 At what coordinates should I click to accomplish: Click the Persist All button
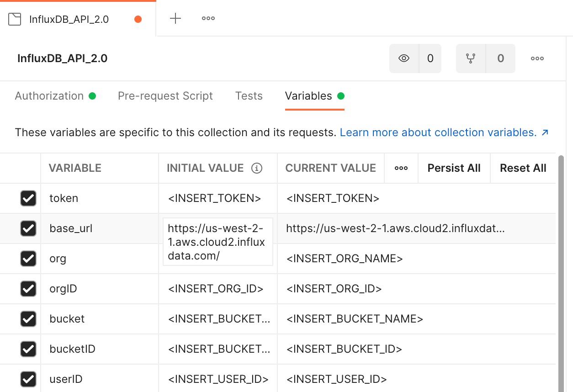454,168
